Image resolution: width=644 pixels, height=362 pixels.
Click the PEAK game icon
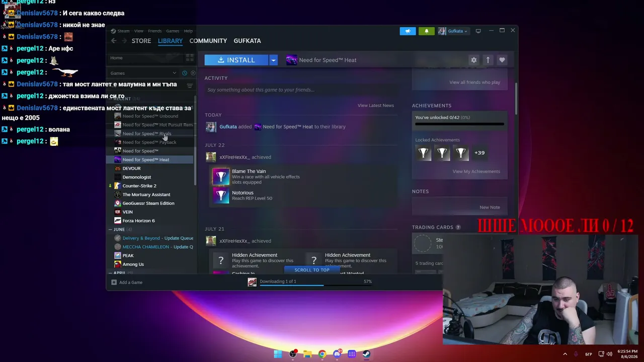(118, 255)
